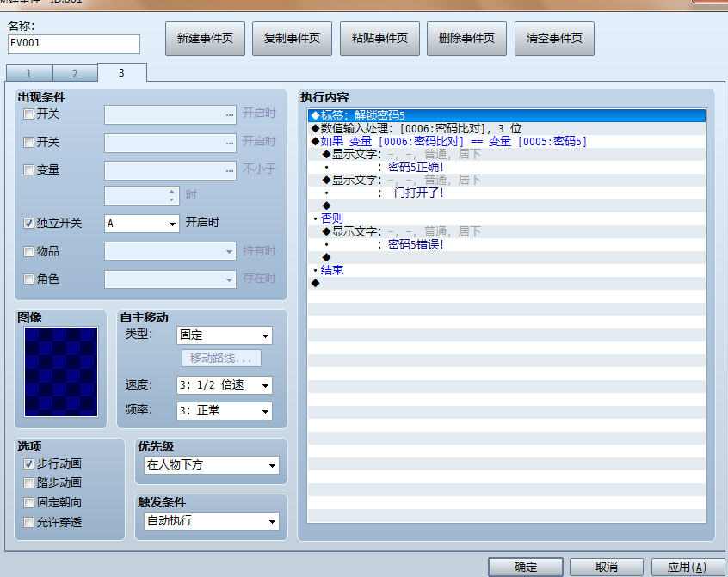728x577 pixels.
Task: Open the 物品 selection dropdown
Action: pyautogui.click(x=170, y=251)
